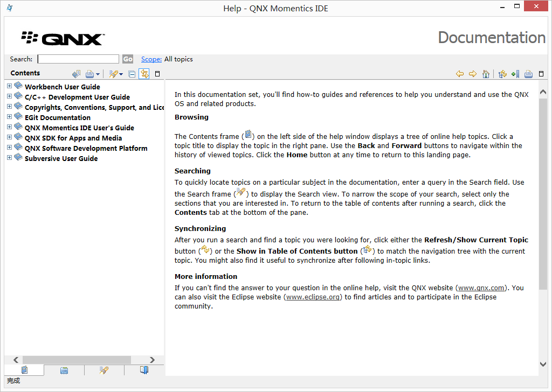Click the 'Contents' pane title
This screenshot has width=552, height=392.
click(x=25, y=73)
